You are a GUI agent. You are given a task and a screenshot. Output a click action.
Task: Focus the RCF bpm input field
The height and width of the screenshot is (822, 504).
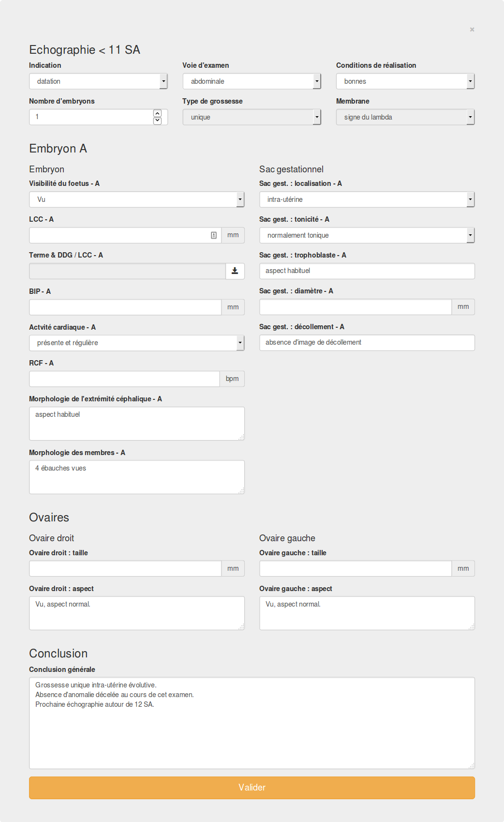[x=124, y=379]
